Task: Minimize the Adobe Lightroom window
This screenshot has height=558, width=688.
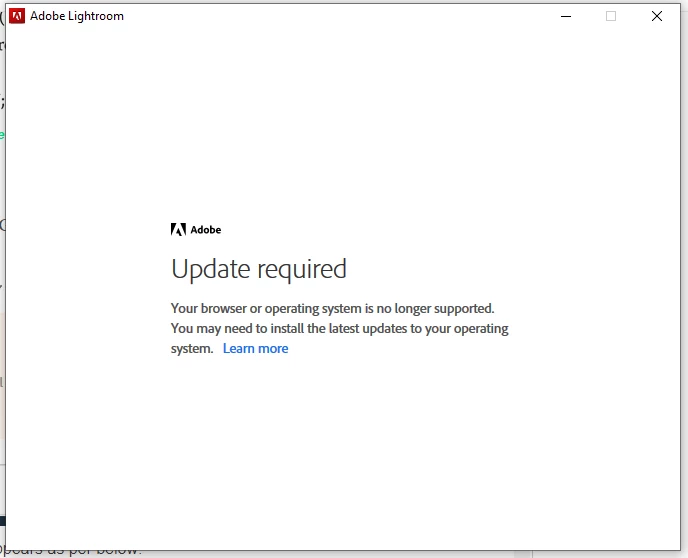Action: click(x=566, y=16)
